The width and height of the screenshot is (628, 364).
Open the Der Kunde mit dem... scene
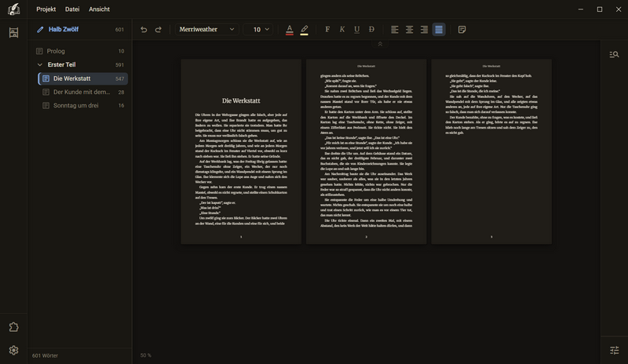point(83,92)
